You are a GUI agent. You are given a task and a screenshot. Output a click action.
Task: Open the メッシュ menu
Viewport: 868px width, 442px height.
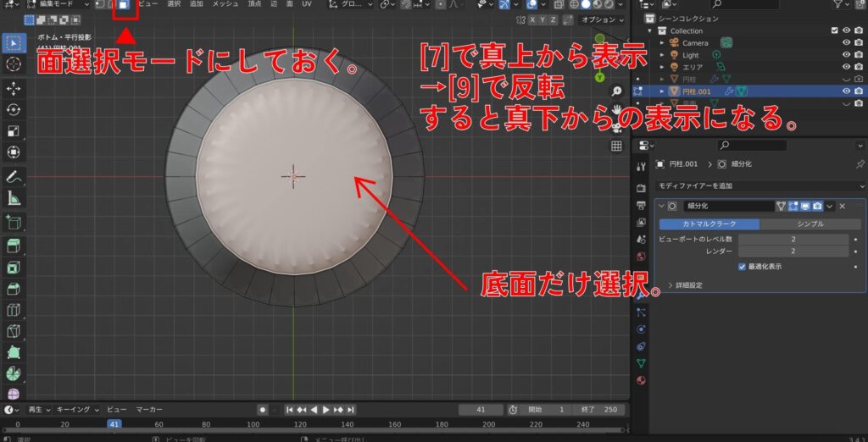pyautogui.click(x=225, y=4)
